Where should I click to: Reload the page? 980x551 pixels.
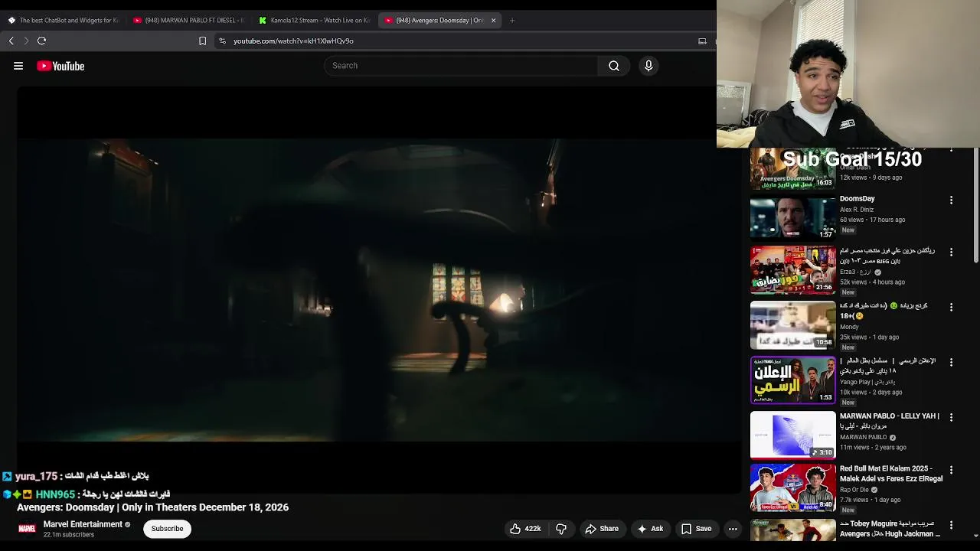pos(42,41)
